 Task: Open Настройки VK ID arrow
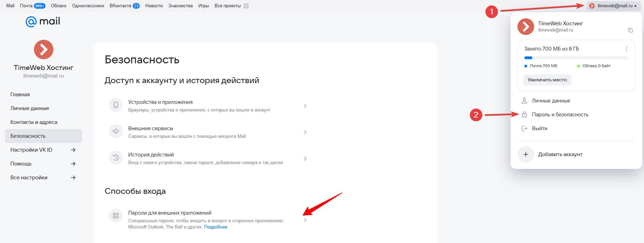pos(73,150)
